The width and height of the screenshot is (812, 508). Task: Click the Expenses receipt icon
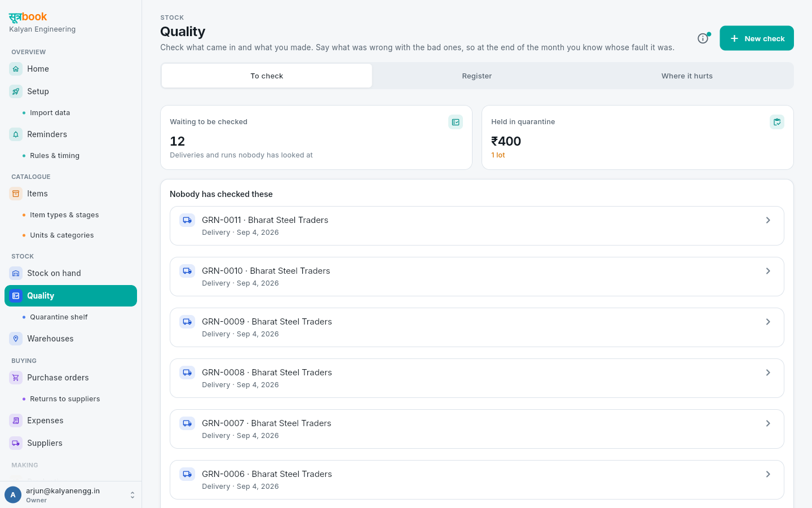16,421
